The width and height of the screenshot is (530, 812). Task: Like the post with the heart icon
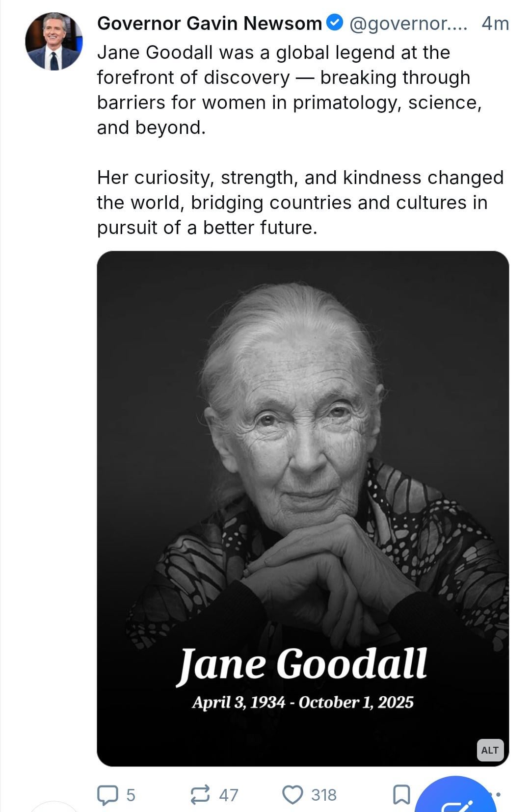[x=293, y=795]
